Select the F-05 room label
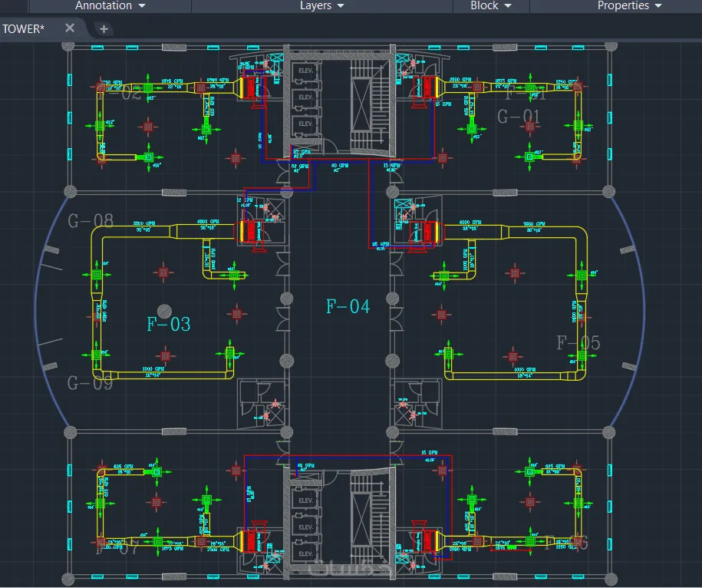702x588 pixels. click(x=578, y=343)
